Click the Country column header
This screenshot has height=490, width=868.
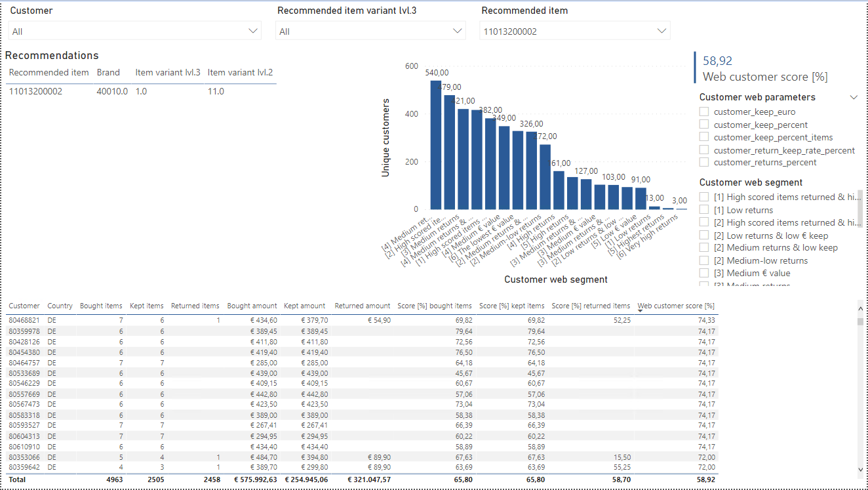(60, 306)
